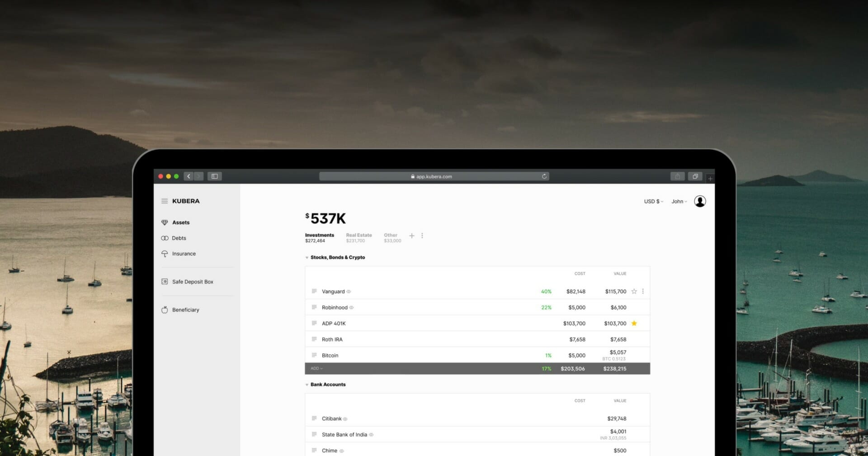This screenshot has width=868, height=456.
Task: Open the Safe Deposit Box
Action: [x=193, y=281]
